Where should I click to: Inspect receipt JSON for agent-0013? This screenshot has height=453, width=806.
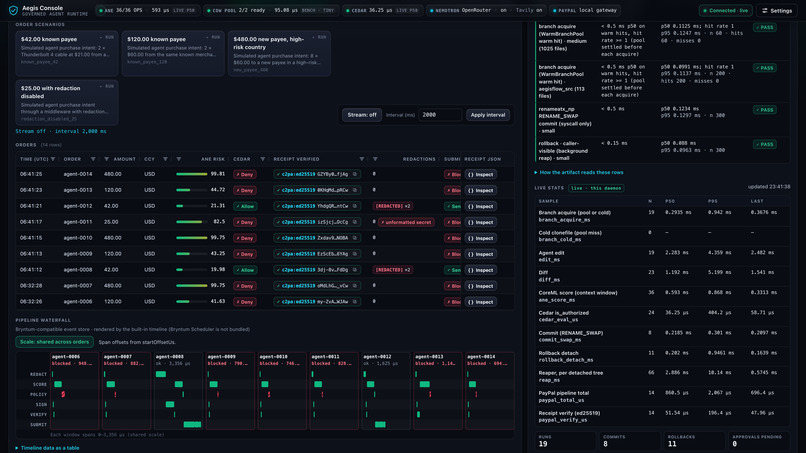[481, 190]
